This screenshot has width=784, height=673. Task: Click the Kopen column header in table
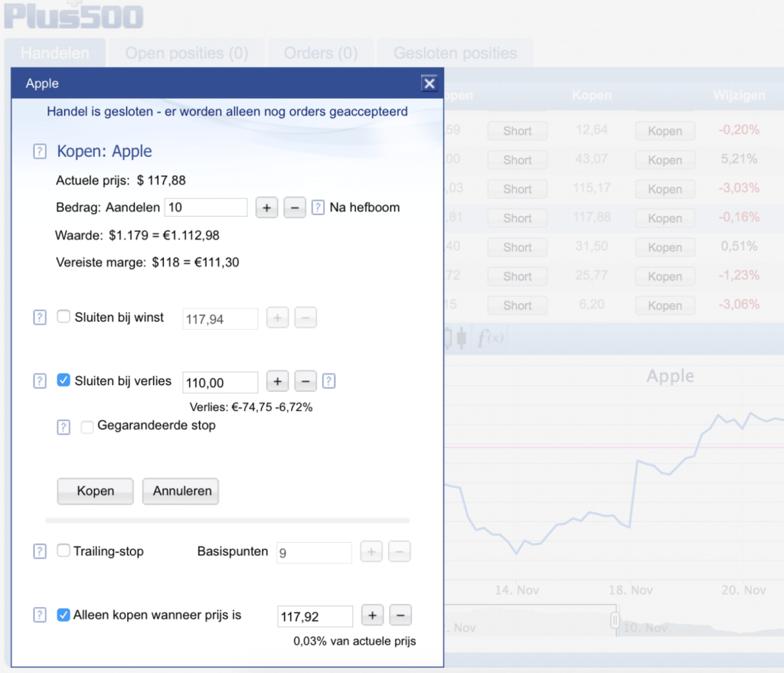(x=592, y=95)
